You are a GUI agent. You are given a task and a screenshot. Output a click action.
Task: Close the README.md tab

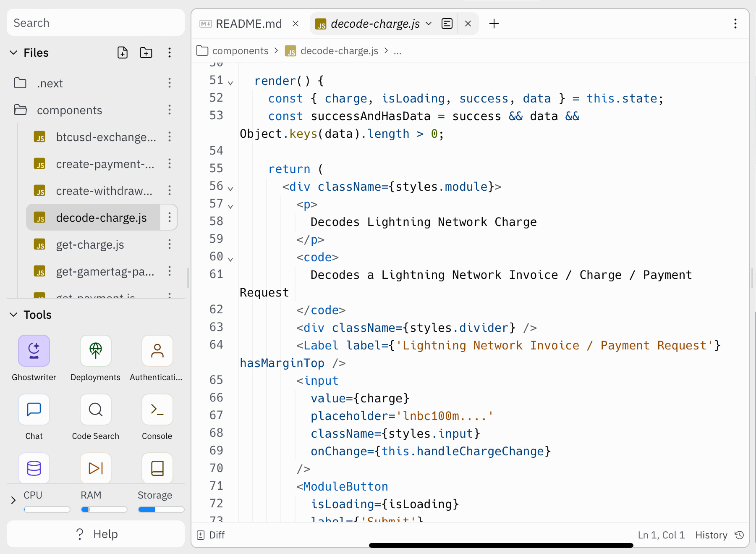coord(296,24)
